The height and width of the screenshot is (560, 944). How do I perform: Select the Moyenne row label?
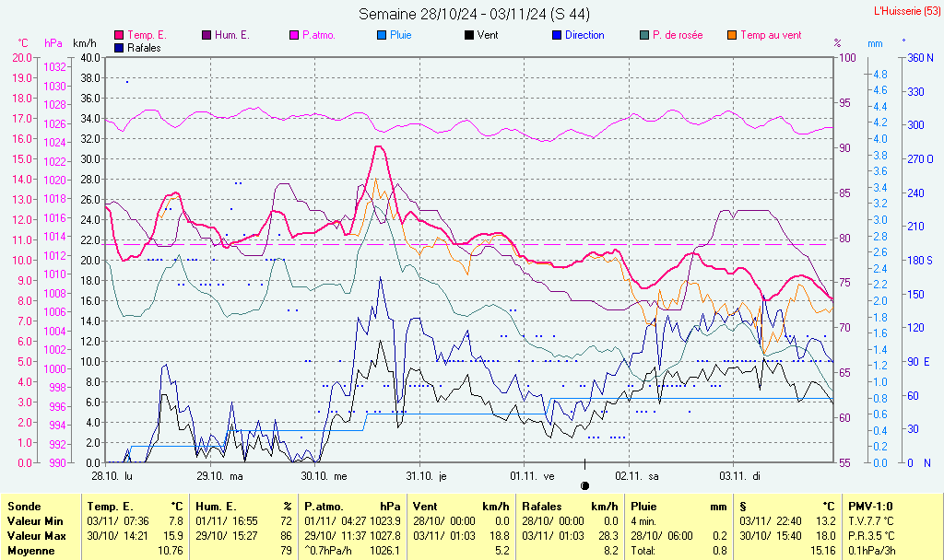[30, 551]
